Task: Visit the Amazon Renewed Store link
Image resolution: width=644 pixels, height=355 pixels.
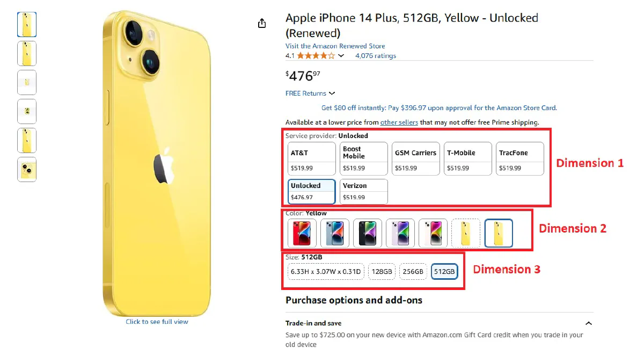Action: click(335, 46)
